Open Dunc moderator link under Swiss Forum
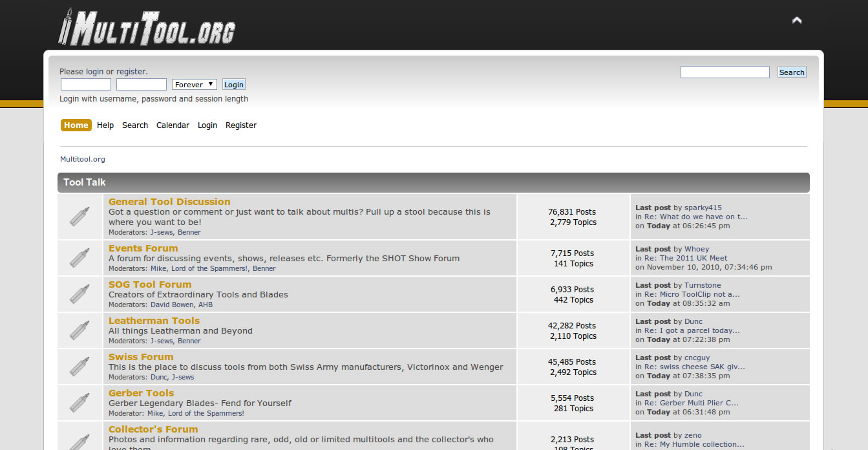The image size is (868, 450). pos(159,378)
